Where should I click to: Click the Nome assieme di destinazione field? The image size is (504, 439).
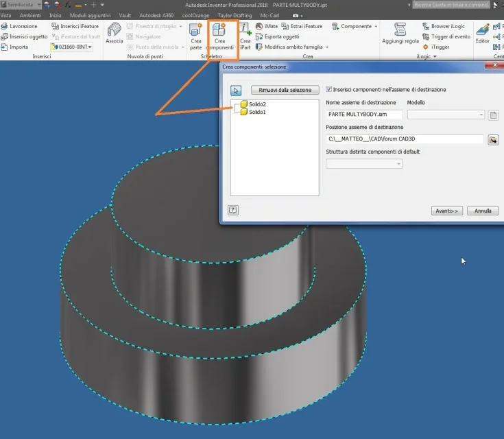click(364, 115)
